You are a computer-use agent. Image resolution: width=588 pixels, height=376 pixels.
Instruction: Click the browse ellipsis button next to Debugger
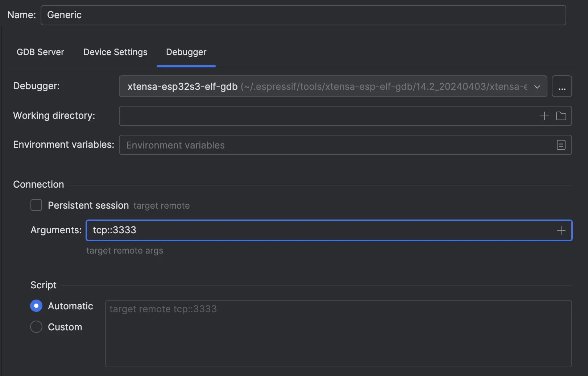coord(562,87)
